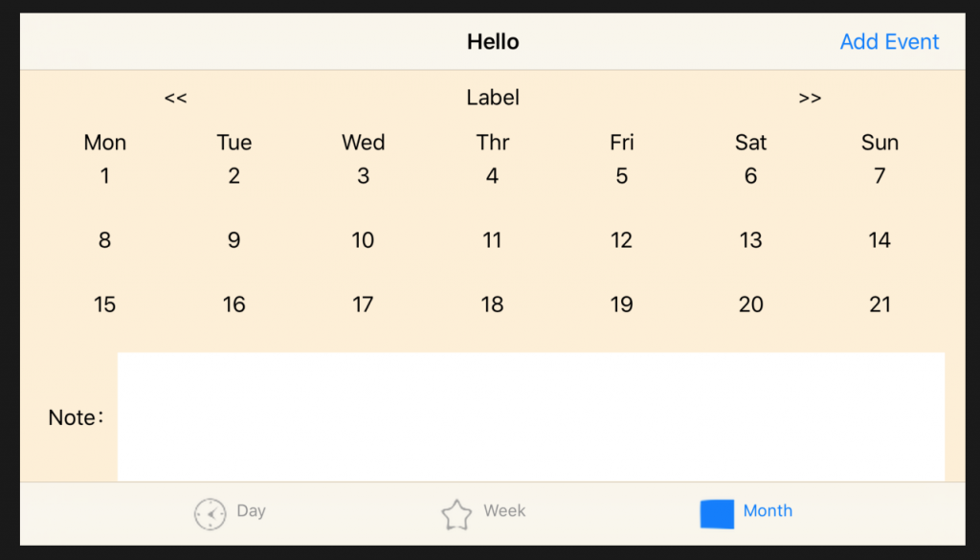This screenshot has height=560, width=980.
Task: Tap the clock icon for Day view
Action: coord(210,514)
